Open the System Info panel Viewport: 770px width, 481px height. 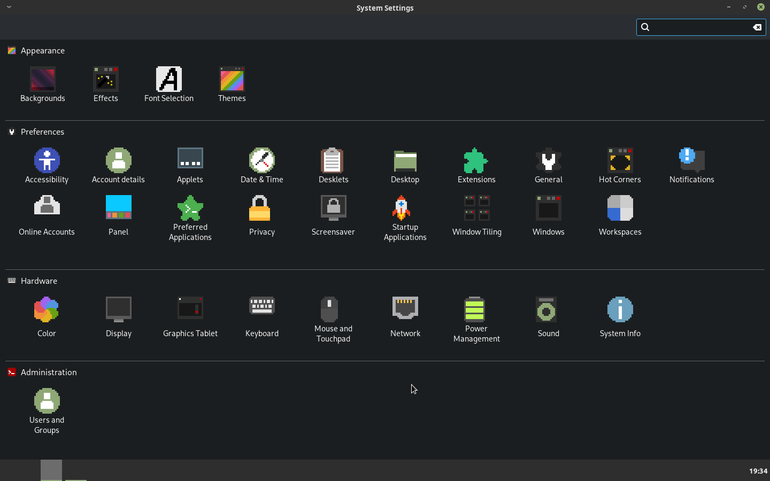click(620, 317)
